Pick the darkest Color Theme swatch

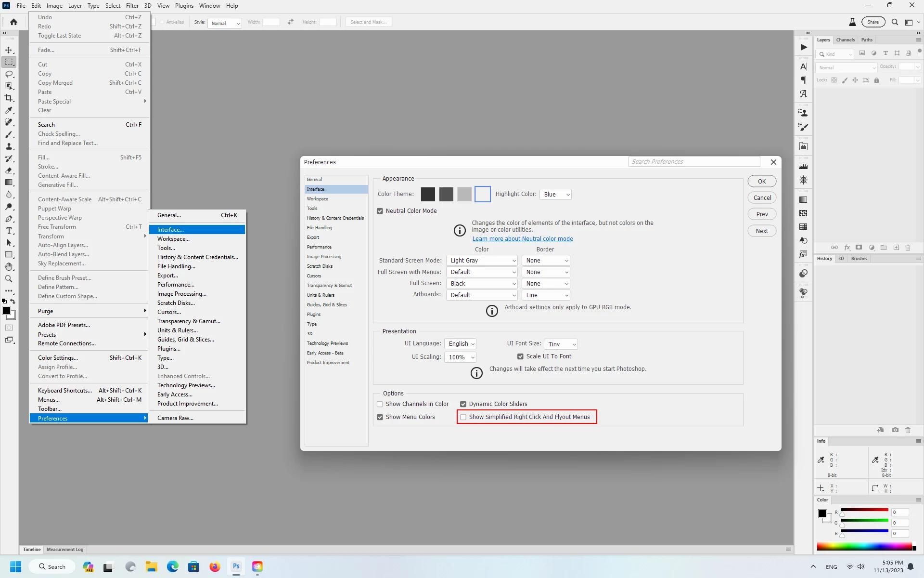[x=428, y=194]
